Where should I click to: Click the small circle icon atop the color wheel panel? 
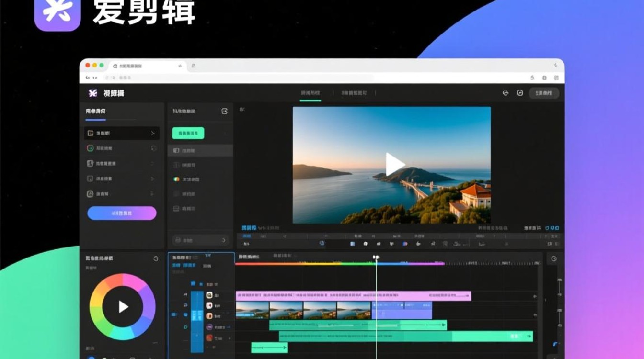point(156,258)
